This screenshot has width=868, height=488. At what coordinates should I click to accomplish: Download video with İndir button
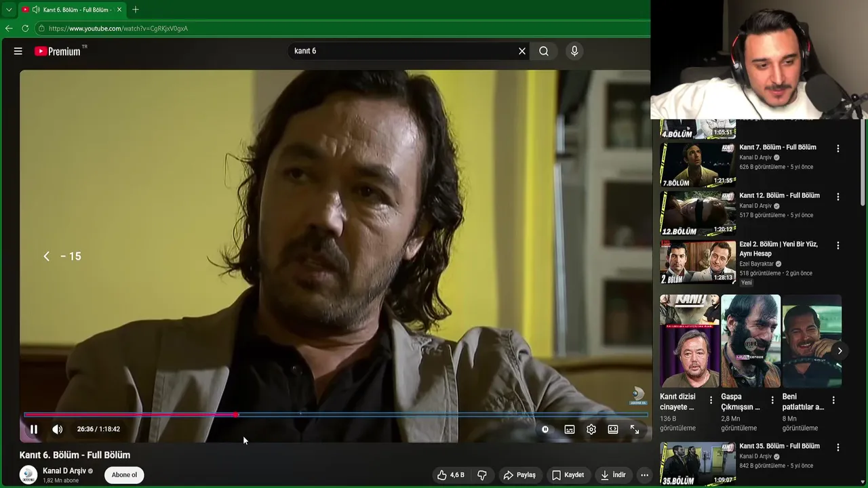(x=613, y=475)
